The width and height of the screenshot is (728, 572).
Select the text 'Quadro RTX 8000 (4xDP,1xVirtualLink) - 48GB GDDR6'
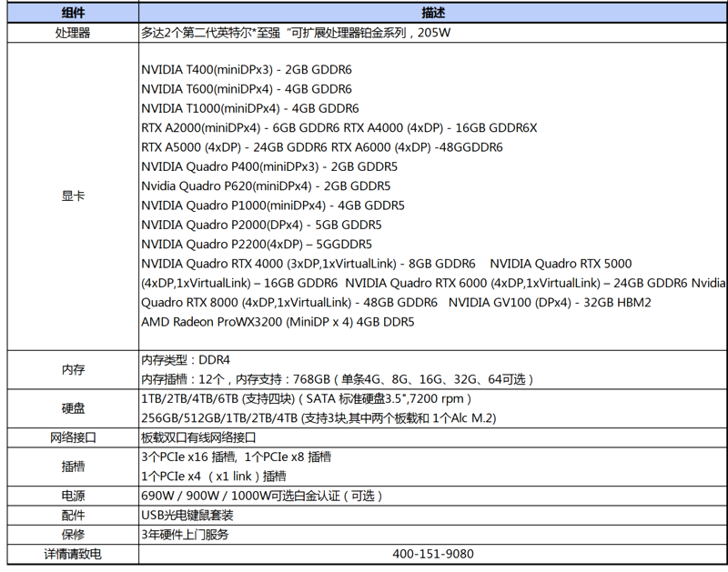[289, 303]
